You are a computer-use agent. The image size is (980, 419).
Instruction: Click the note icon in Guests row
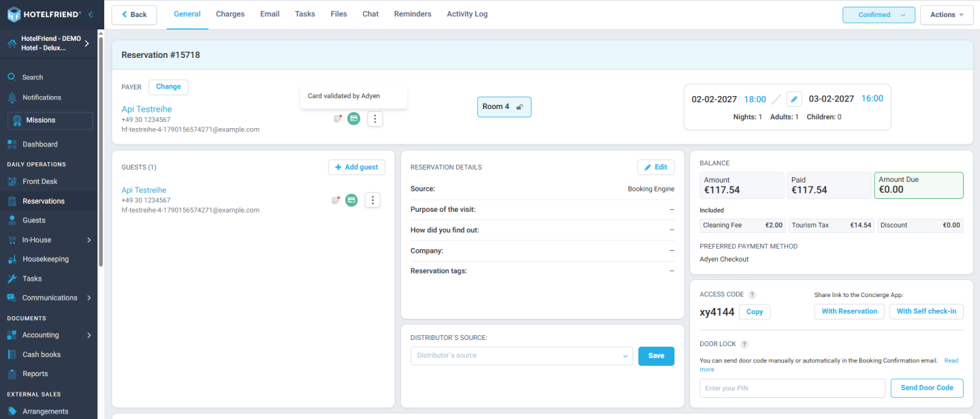336,200
